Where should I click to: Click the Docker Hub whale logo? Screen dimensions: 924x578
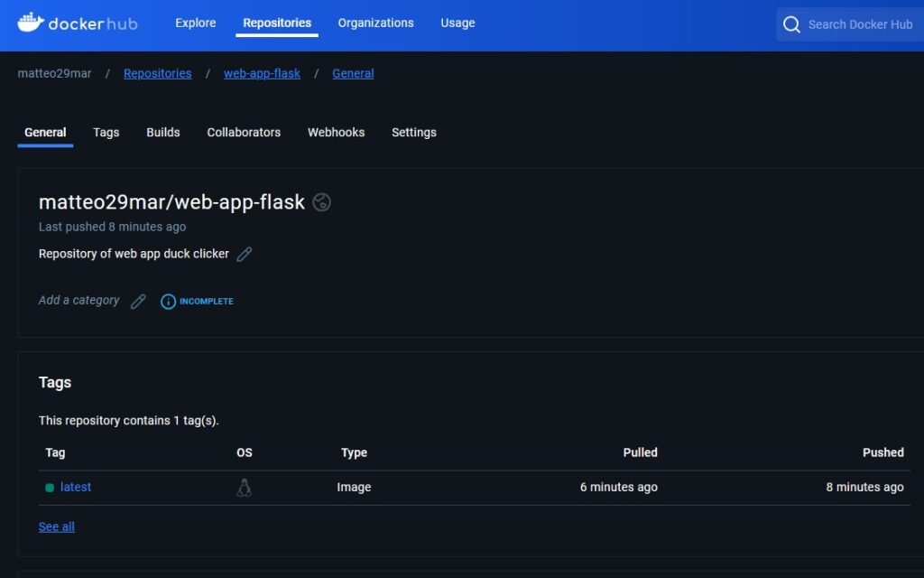click(31, 23)
